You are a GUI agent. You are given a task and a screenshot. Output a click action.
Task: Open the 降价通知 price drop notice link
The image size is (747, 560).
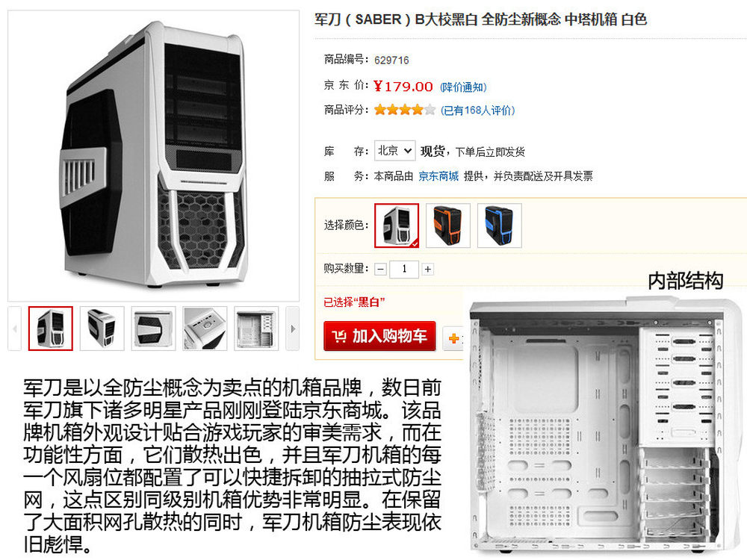[x=462, y=87]
